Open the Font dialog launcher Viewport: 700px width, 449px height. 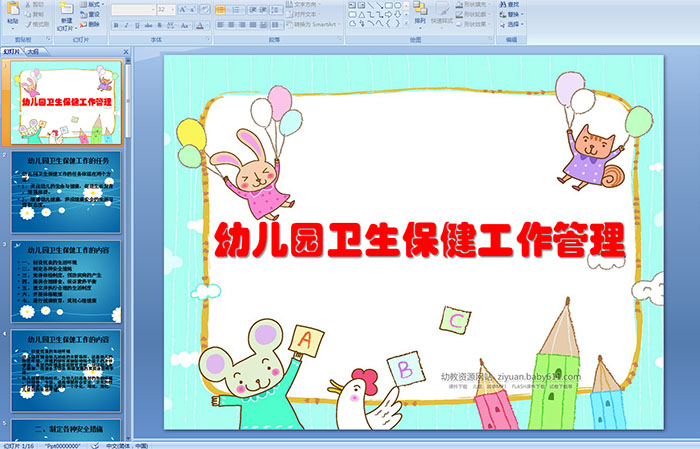(208, 39)
